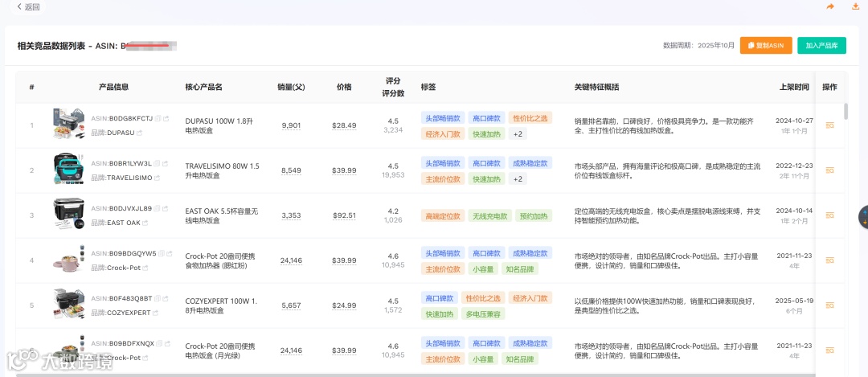Viewport: 868px width, 377px height.
Task: Copy ASIN B09BDGQYW5 with the copy icon
Action: (162, 253)
